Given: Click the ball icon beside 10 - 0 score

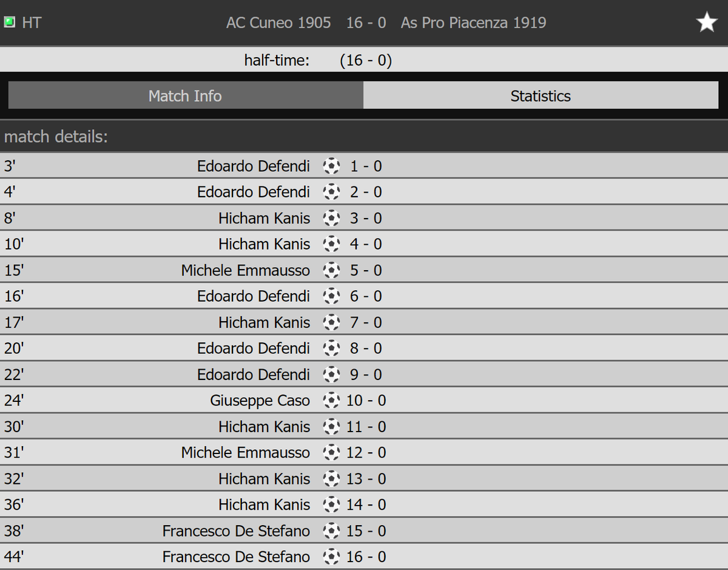Looking at the screenshot, I should coord(331,401).
